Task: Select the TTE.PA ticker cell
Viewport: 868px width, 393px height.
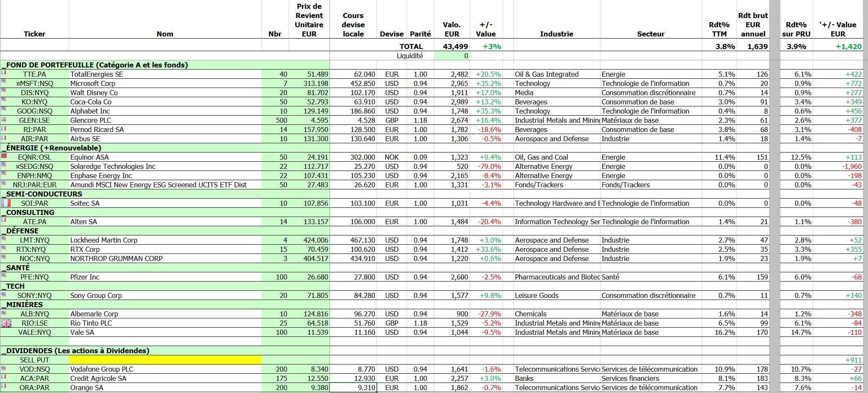Action: (x=34, y=74)
